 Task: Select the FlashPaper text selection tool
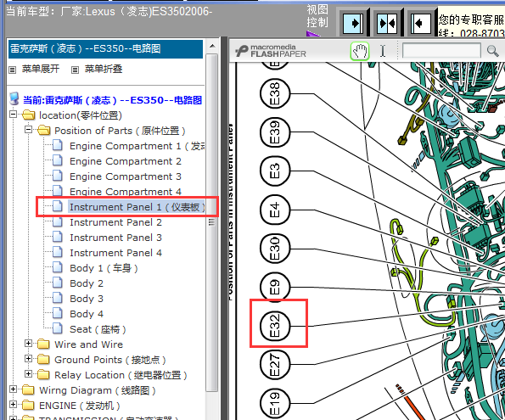tap(383, 51)
